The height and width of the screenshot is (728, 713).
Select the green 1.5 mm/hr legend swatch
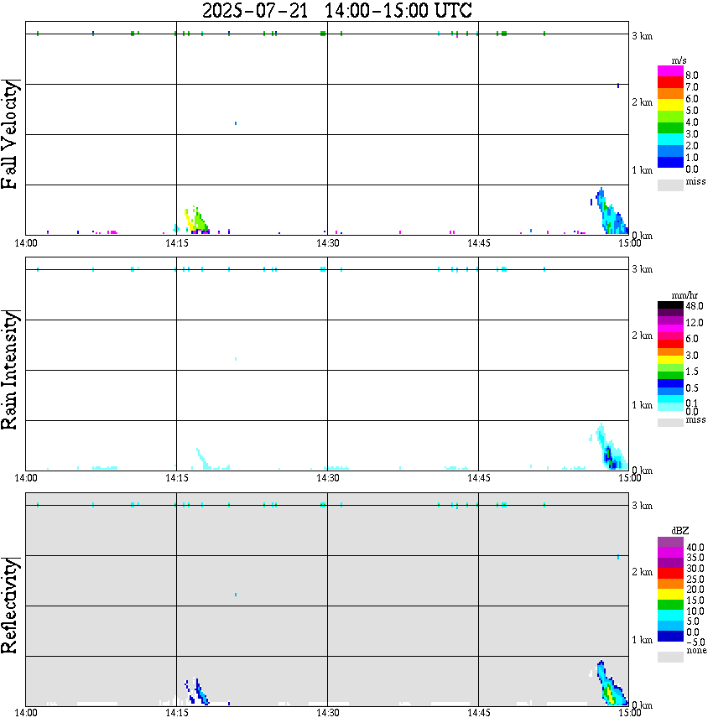coord(670,375)
